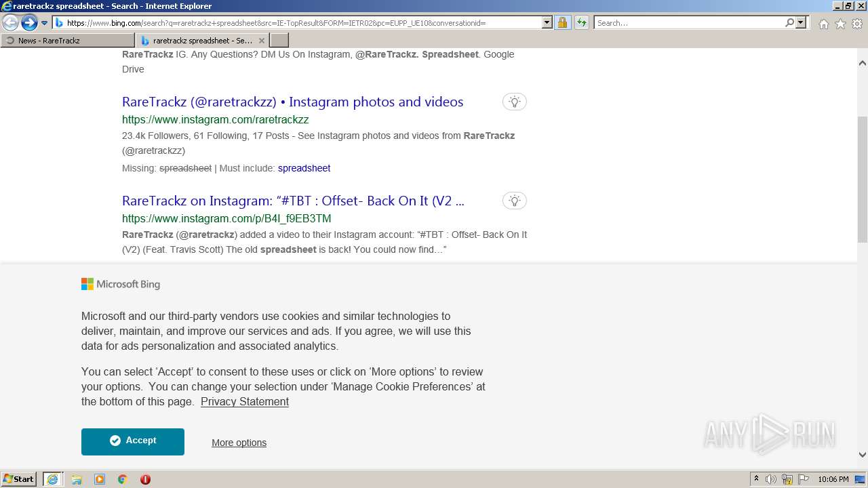Click the 10:06 PM system clock
Image resolution: width=868 pixels, height=488 pixels.
[833, 479]
